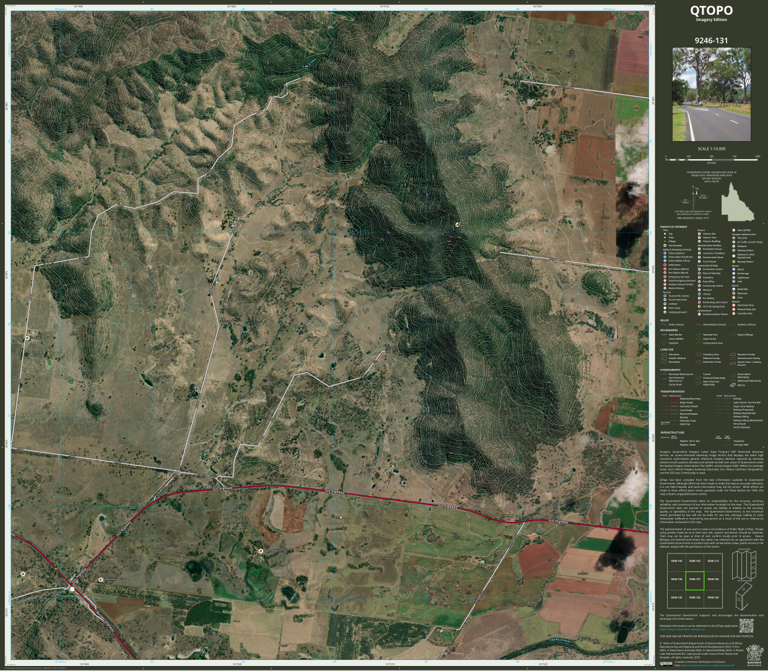Image resolution: width=768 pixels, height=671 pixels.
Task: Click the Cave legend icon
Action: [x=734, y=297]
